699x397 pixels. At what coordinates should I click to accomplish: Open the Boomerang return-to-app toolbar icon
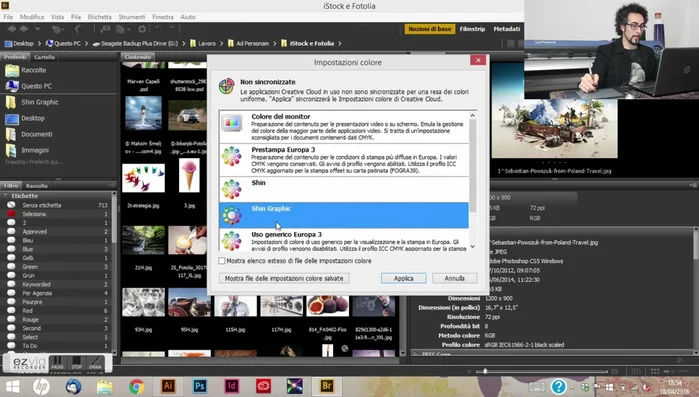tap(78, 29)
